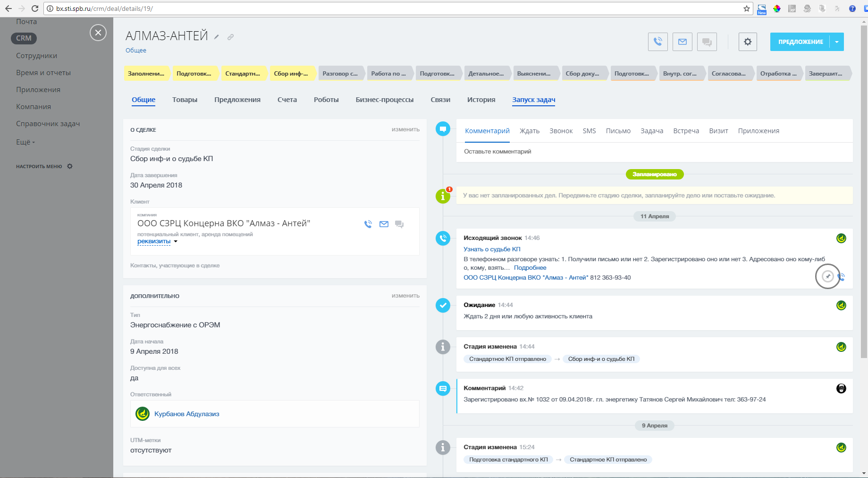Edit the deal title pencil icon

click(217, 37)
